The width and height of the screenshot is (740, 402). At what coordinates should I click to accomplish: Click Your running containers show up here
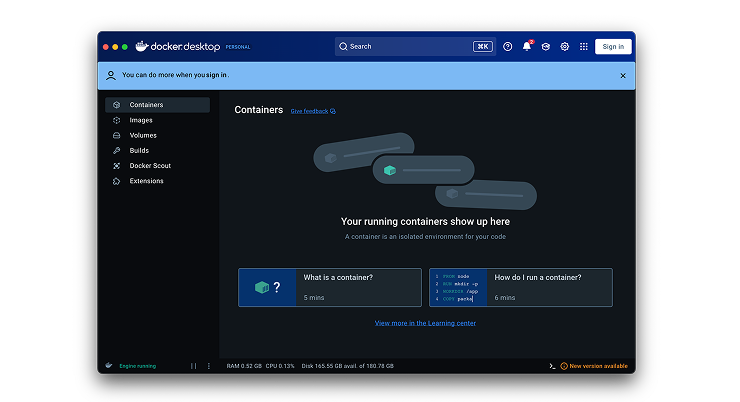click(x=425, y=222)
